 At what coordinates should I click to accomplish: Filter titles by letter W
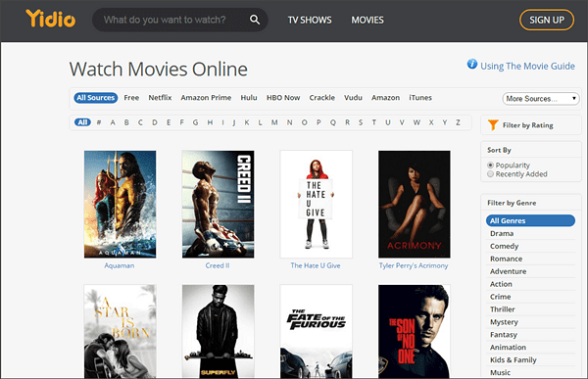click(x=416, y=122)
